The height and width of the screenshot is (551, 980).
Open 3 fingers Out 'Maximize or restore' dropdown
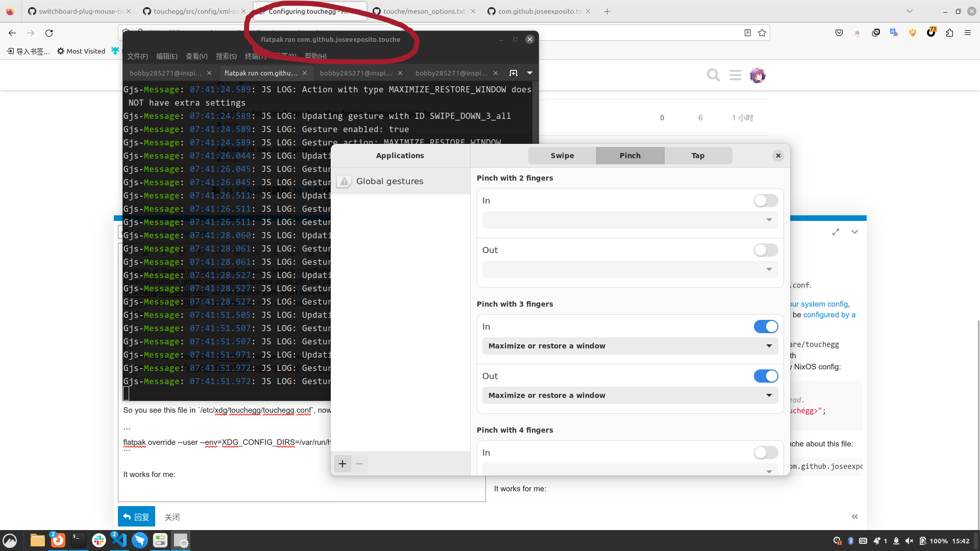[630, 395]
